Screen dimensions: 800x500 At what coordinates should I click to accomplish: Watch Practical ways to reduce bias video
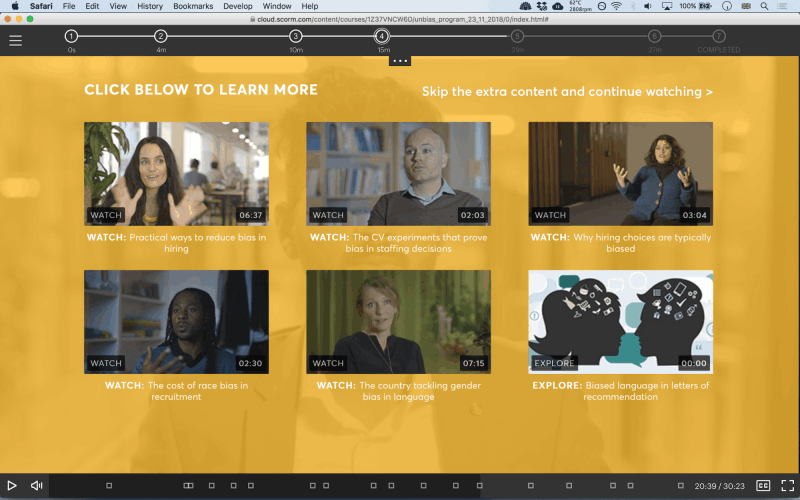click(x=177, y=174)
